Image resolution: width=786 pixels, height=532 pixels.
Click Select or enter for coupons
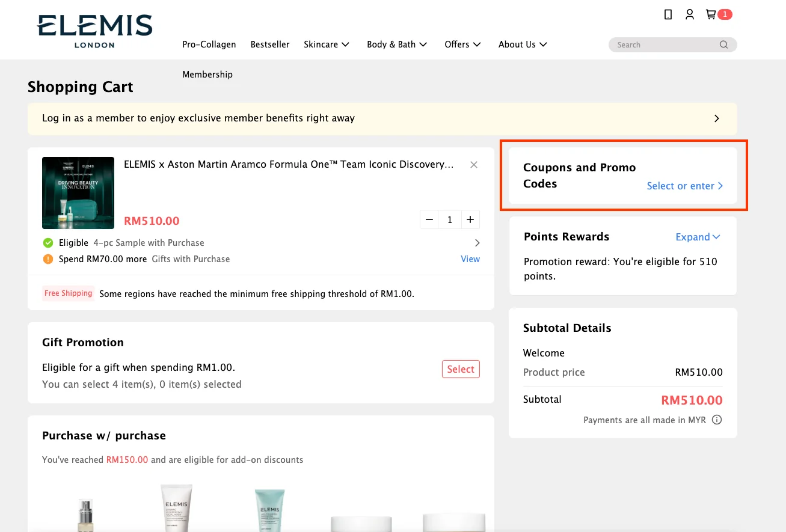click(685, 186)
